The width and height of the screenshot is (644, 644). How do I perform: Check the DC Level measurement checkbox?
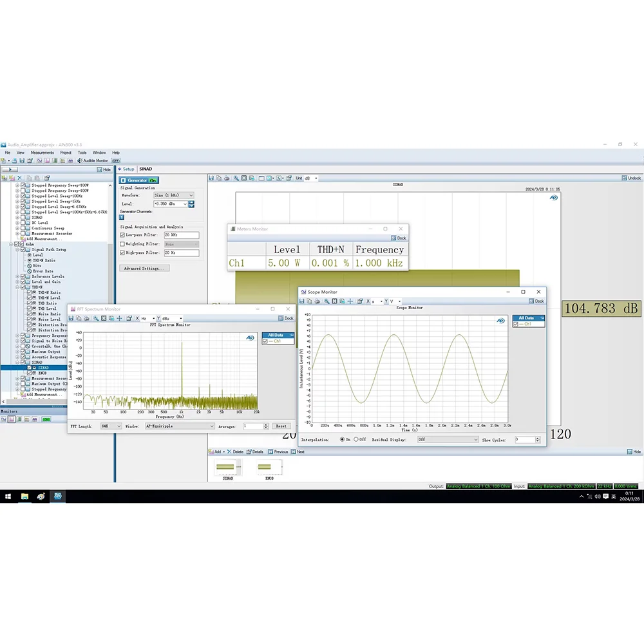click(x=23, y=223)
